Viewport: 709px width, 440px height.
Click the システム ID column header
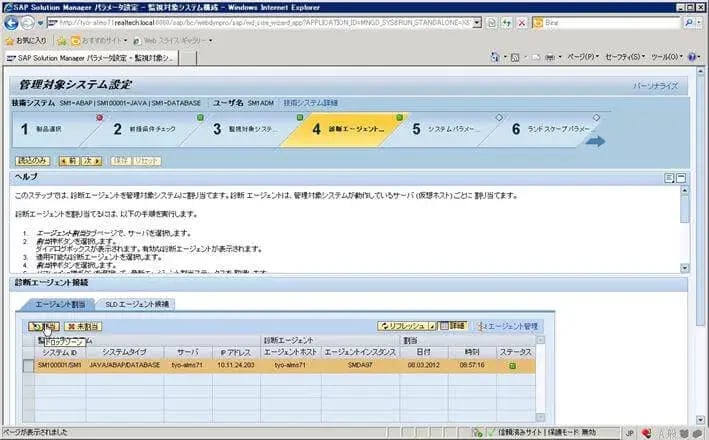pyautogui.click(x=60, y=352)
